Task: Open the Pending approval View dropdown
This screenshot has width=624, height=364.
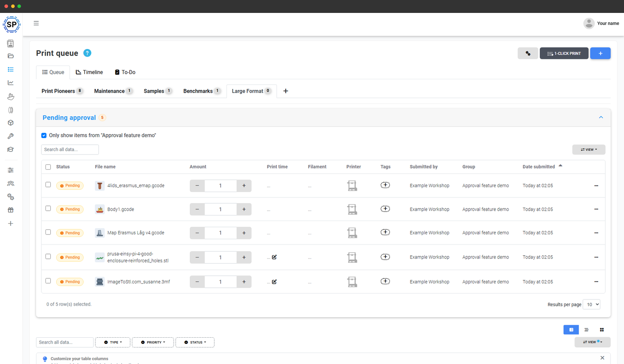Action: (589, 150)
